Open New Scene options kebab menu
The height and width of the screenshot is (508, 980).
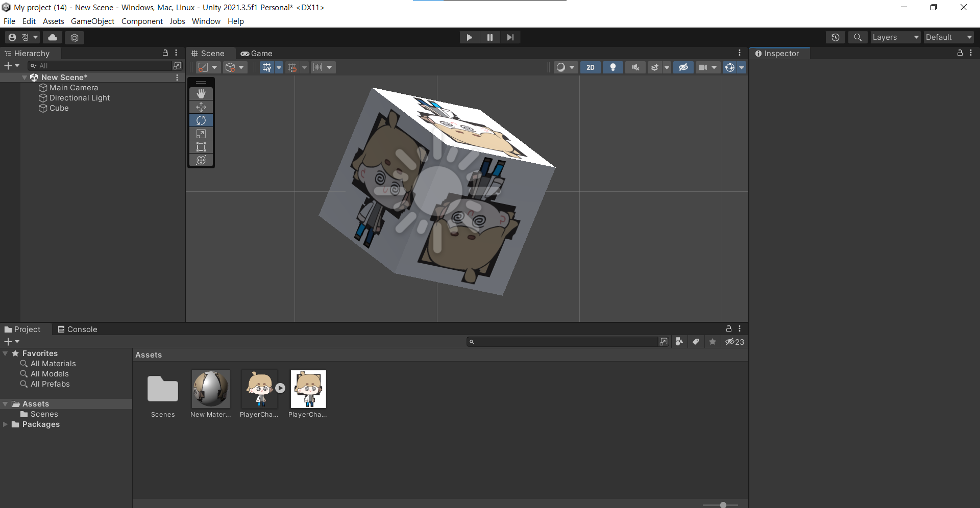point(177,78)
